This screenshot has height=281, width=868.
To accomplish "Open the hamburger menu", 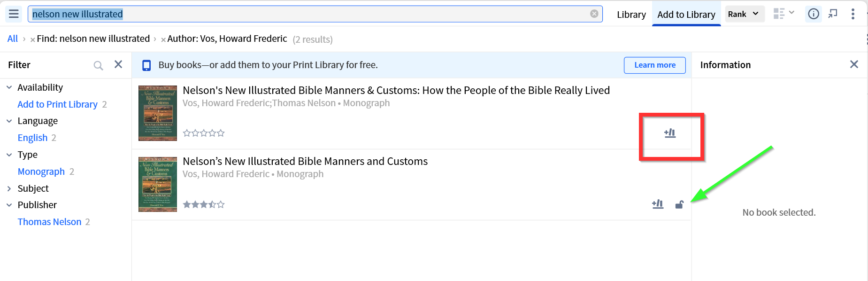I will [x=14, y=14].
